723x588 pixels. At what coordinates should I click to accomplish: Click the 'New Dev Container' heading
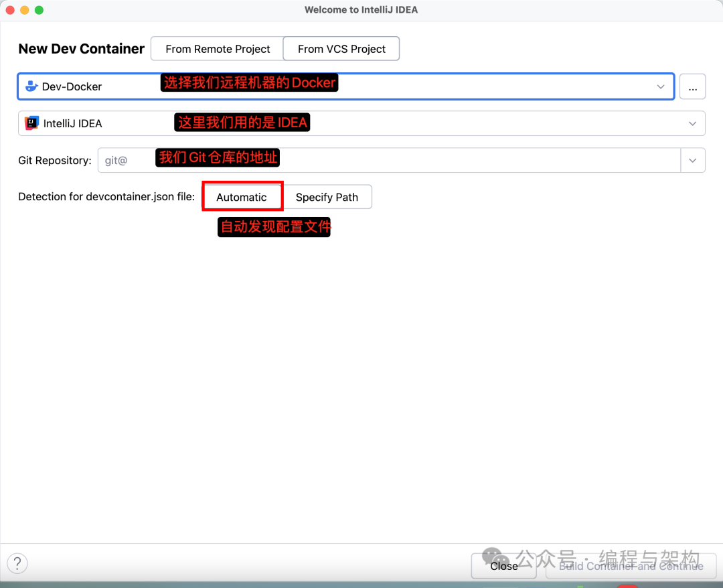click(x=81, y=49)
